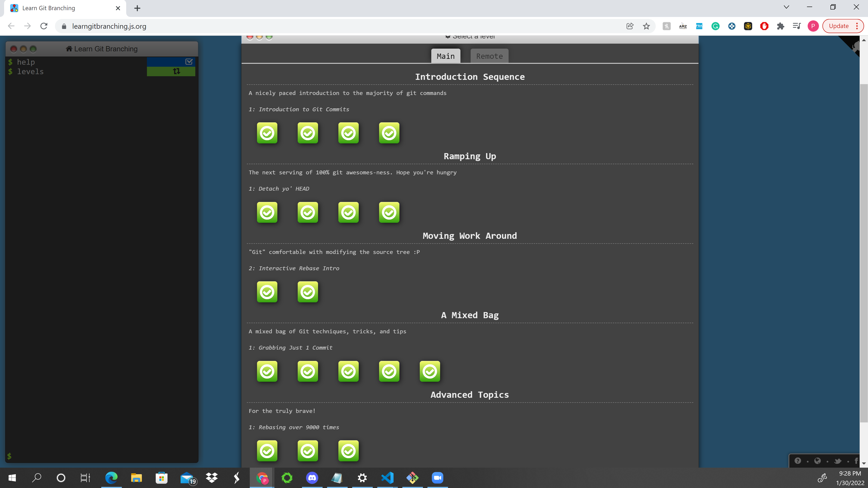Open the Windows Start menu
The image size is (868, 488).
coord(12,478)
